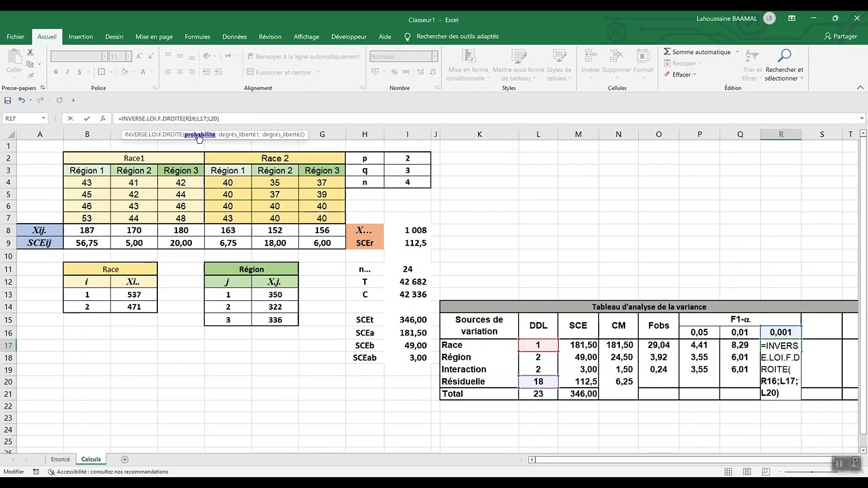Screen dimensions: 868x488
Task: Click Lahoussaine BAAMAL account button
Action: coord(736,19)
